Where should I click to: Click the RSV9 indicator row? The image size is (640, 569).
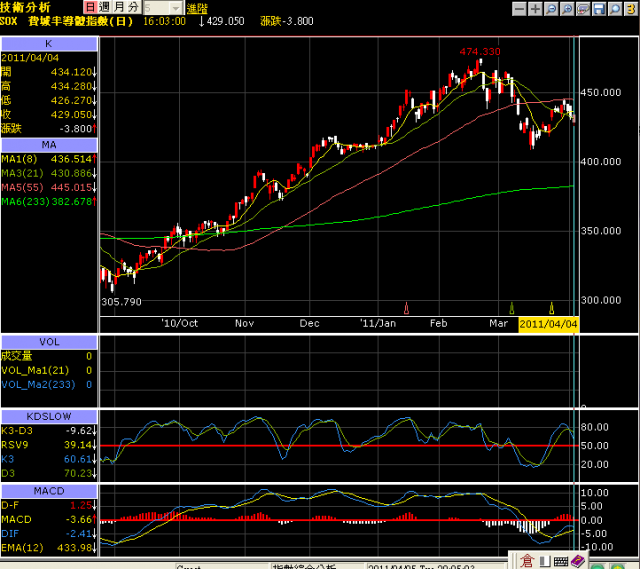tap(49, 445)
